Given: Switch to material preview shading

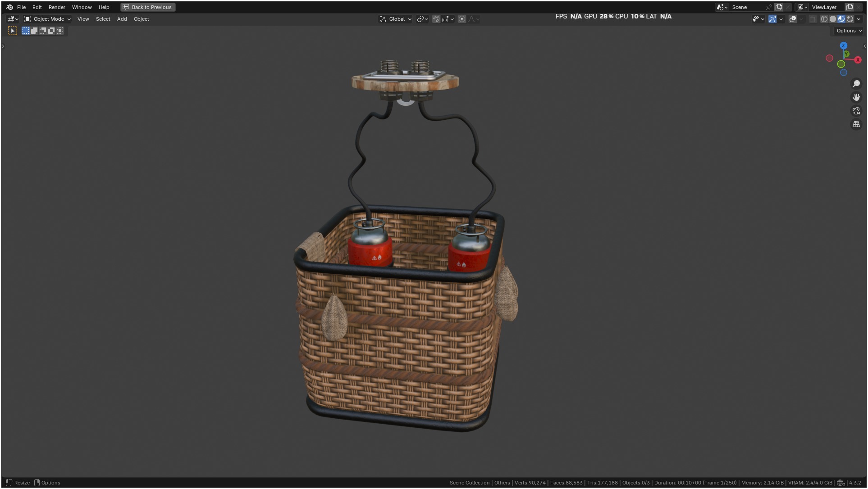Looking at the screenshot, I should click(x=841, y=19).
